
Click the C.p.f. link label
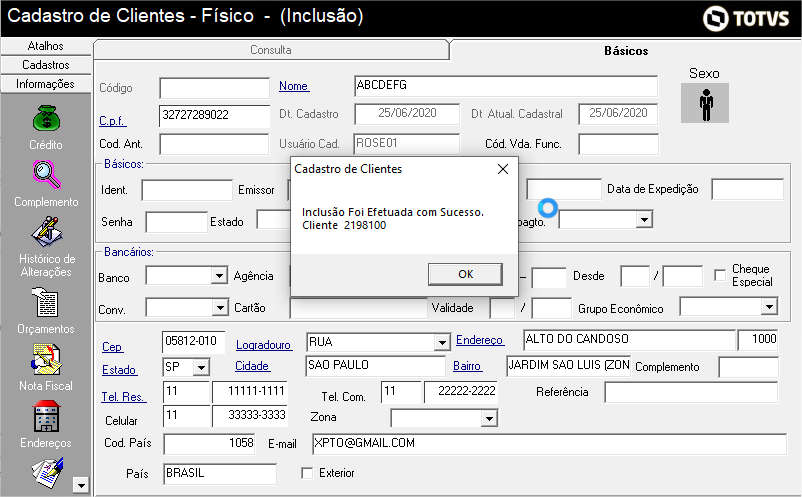click(x=113, y=121)
